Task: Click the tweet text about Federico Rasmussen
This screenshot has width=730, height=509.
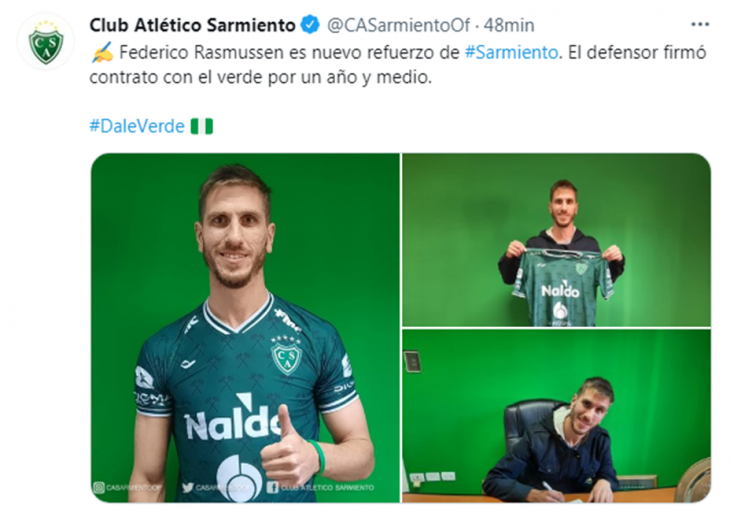Action: (398, 65)
